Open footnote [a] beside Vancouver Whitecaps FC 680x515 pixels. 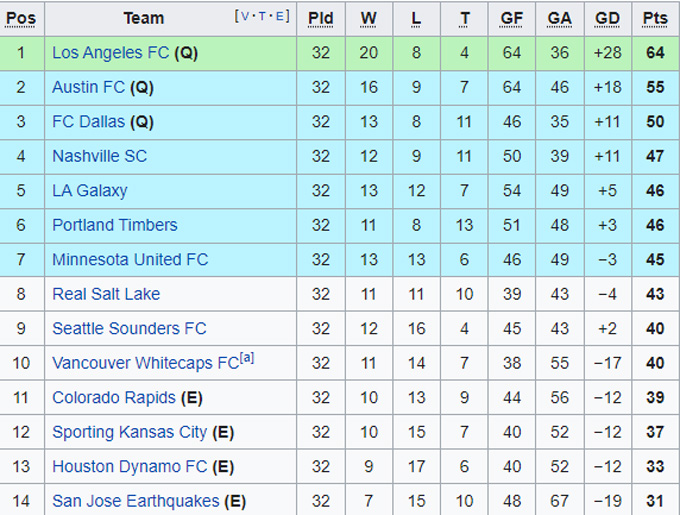(x=247, y=358)
